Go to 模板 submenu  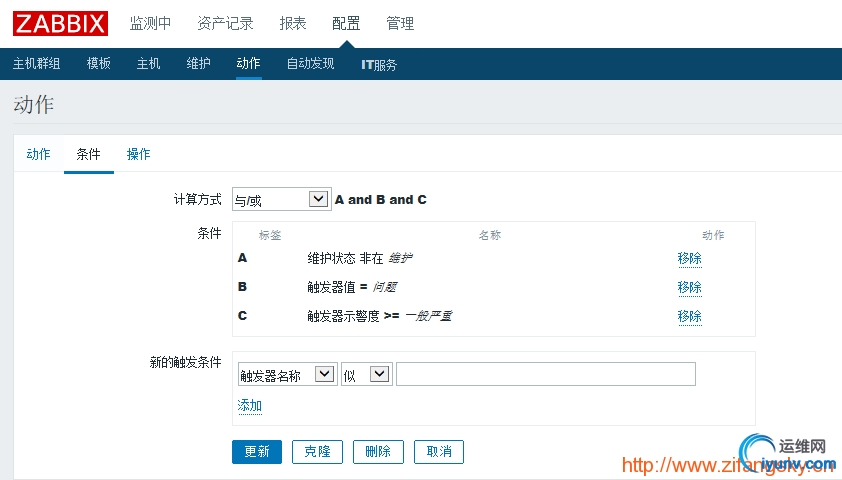99,64
